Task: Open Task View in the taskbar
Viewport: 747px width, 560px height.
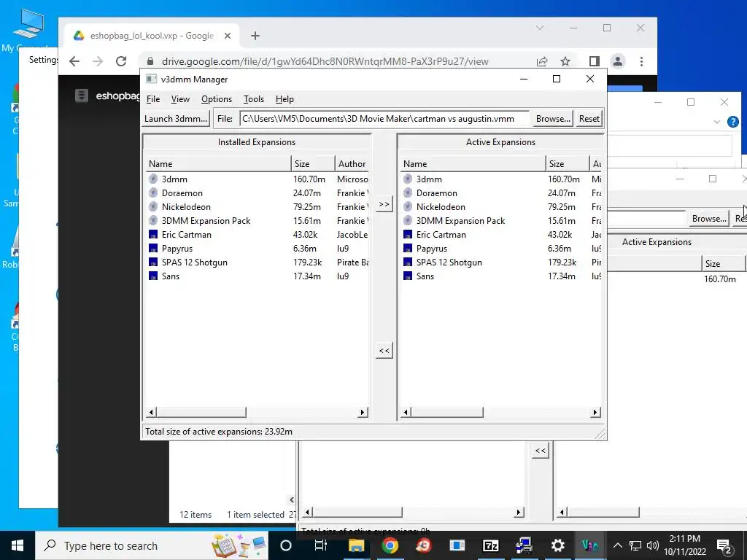Action: [321, 545]
